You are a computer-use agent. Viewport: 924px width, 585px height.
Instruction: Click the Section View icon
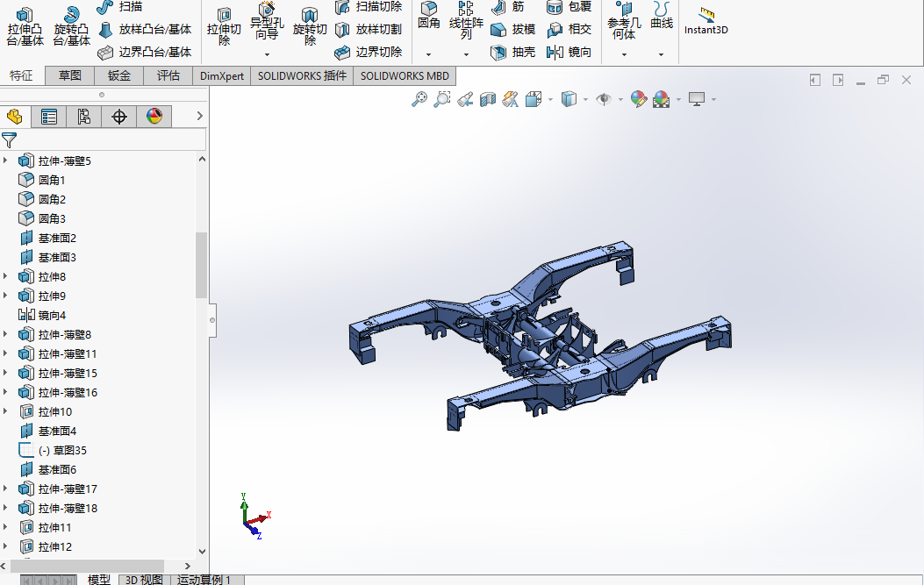pyautogui.click(x=488, y=99)
